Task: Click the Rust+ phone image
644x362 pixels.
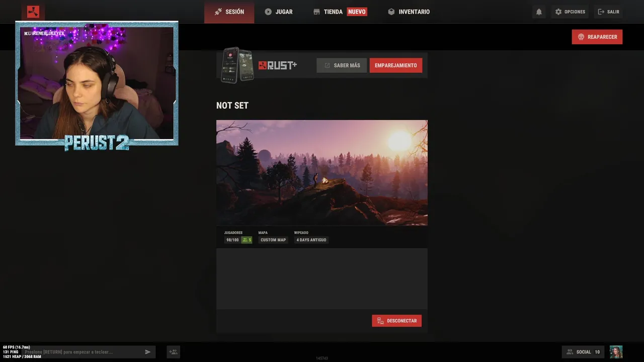Action: click(238, 65)
